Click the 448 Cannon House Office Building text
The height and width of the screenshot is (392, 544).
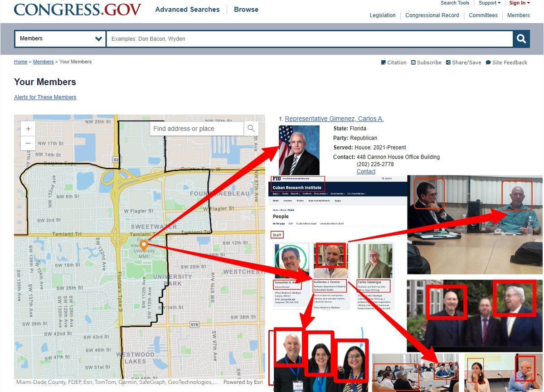point(398,157)
